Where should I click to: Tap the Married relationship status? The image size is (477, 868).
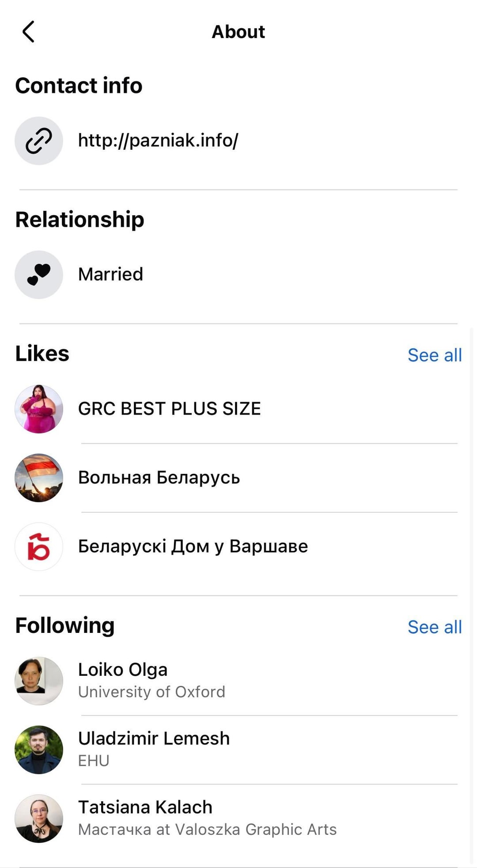(x=110, y=274)
